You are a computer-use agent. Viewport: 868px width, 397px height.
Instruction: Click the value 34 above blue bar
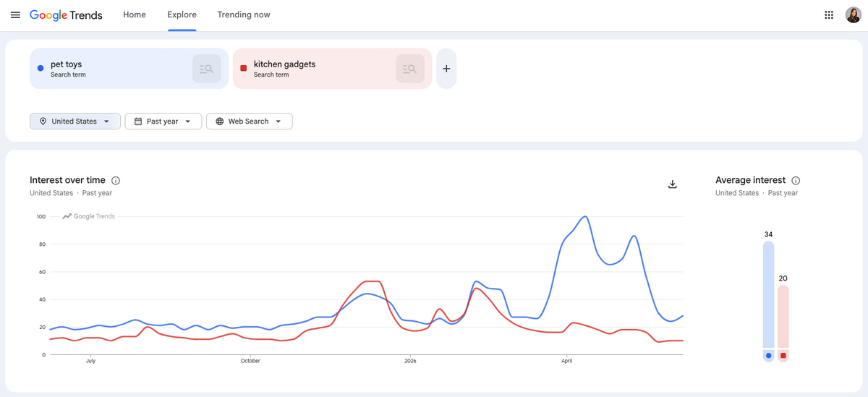[x=768, y=234]
